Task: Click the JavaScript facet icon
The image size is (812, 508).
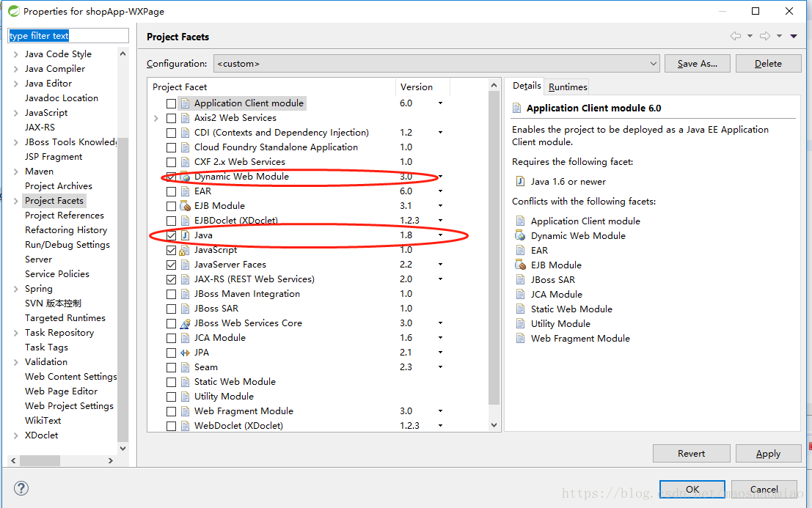Action: [x=184, y=251]
